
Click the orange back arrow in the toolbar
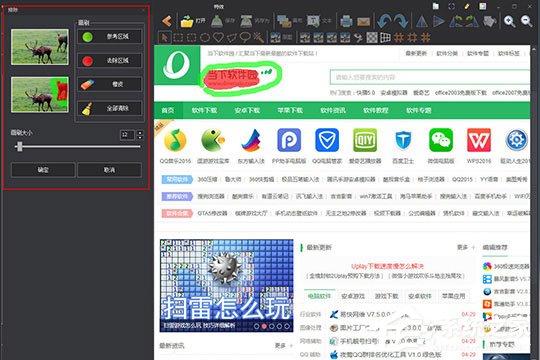(x=167, y=21)
